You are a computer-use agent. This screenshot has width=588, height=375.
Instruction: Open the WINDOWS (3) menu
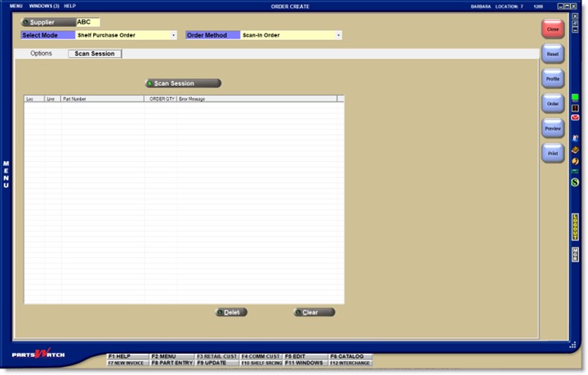[44, 6]
